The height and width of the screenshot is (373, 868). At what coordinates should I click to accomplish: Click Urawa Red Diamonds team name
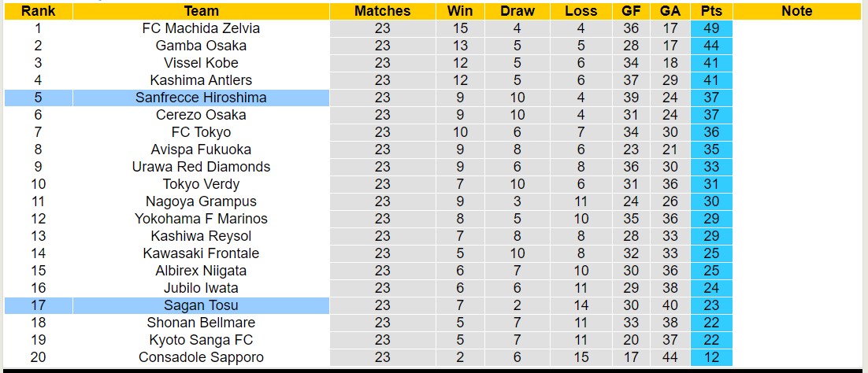click(x=201, y=167)
